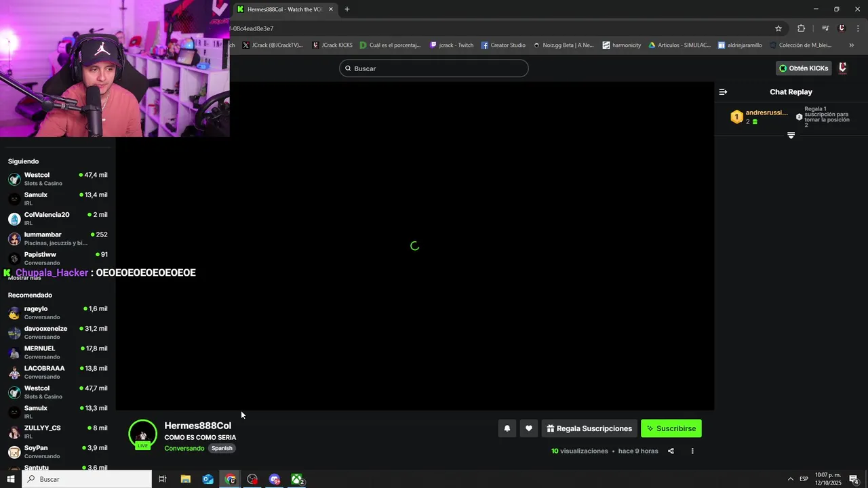Open the JCrack KICKS bookmark
Screen dimensions: 868x488
tap(332, 45)
